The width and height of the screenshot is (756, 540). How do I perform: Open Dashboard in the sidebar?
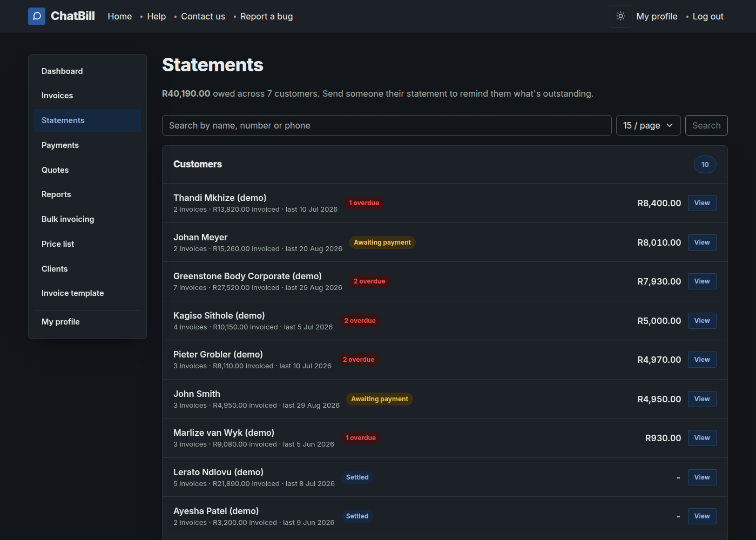click(x=87, y=71)
